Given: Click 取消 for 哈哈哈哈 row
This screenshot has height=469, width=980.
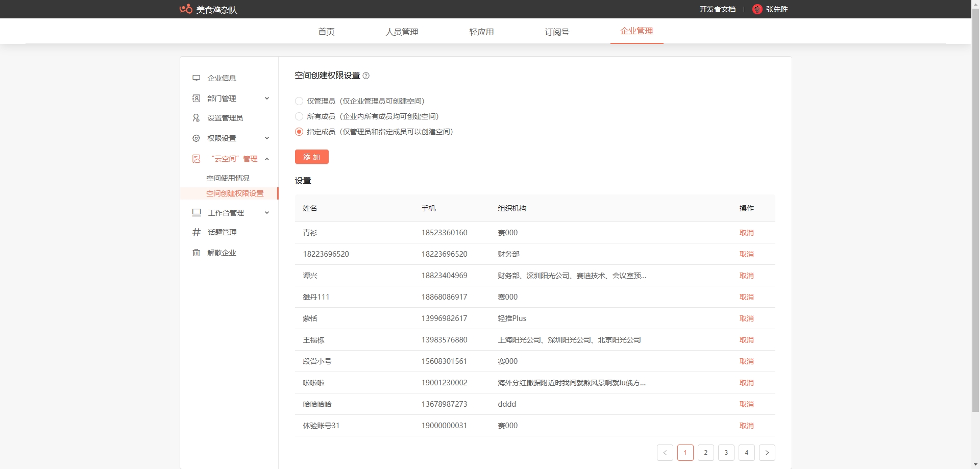Looking at the screenshot, I should (747, 404).
